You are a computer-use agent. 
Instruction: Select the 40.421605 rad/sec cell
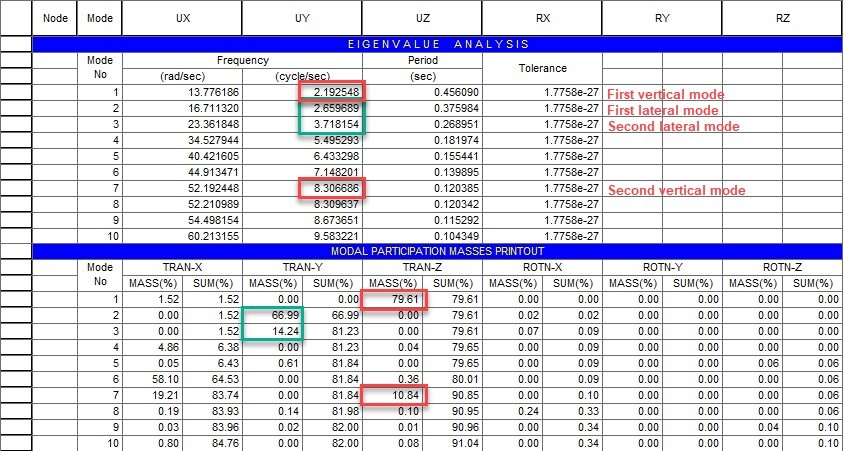point(182,157)
